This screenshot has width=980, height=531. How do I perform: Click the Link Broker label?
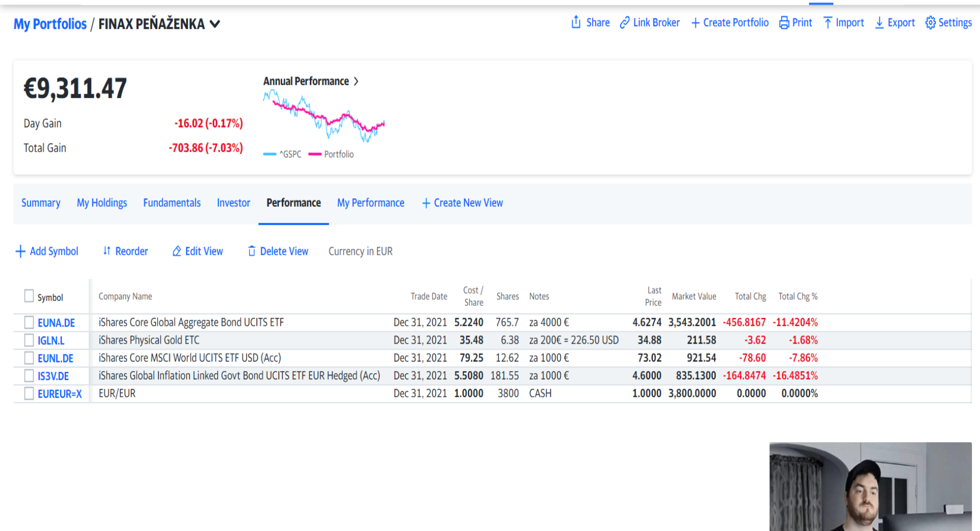656,22
